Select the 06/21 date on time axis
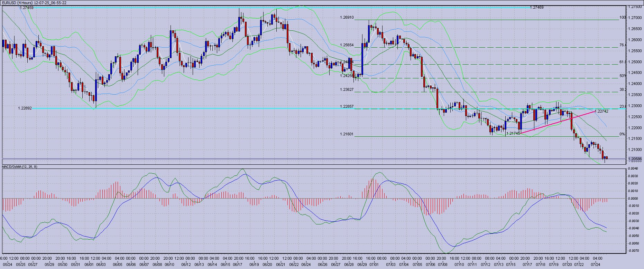 280,265
